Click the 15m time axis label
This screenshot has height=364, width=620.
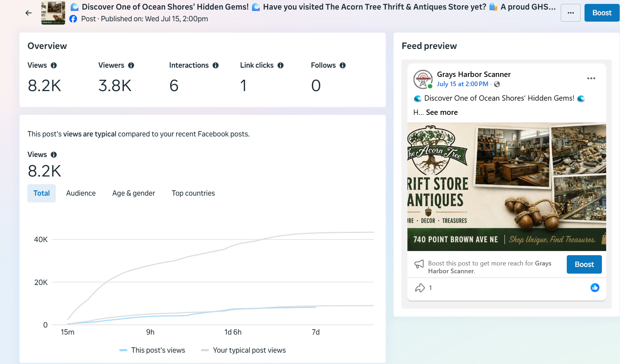(x=67, y=332)
